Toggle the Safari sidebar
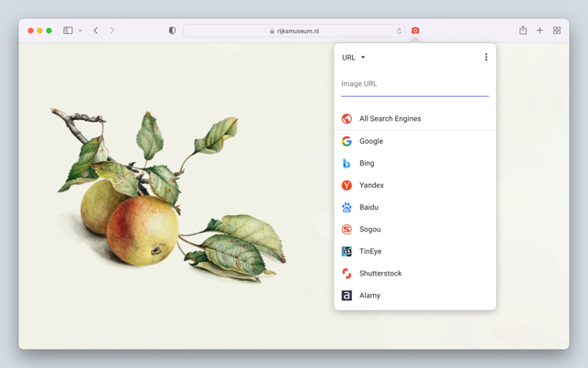This screenshot has width=588, height=368. pyautogui.click(x=68, y=30)
